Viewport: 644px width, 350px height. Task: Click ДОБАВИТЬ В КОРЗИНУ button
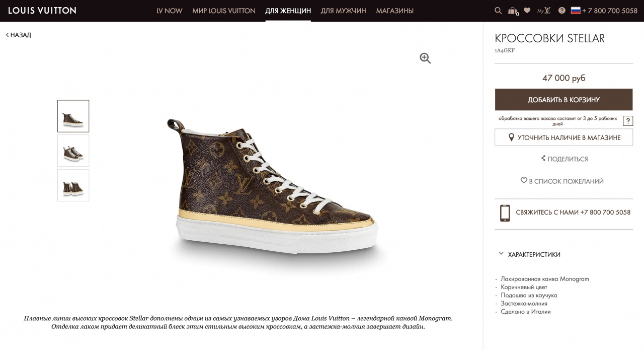(x=563, y=100)
